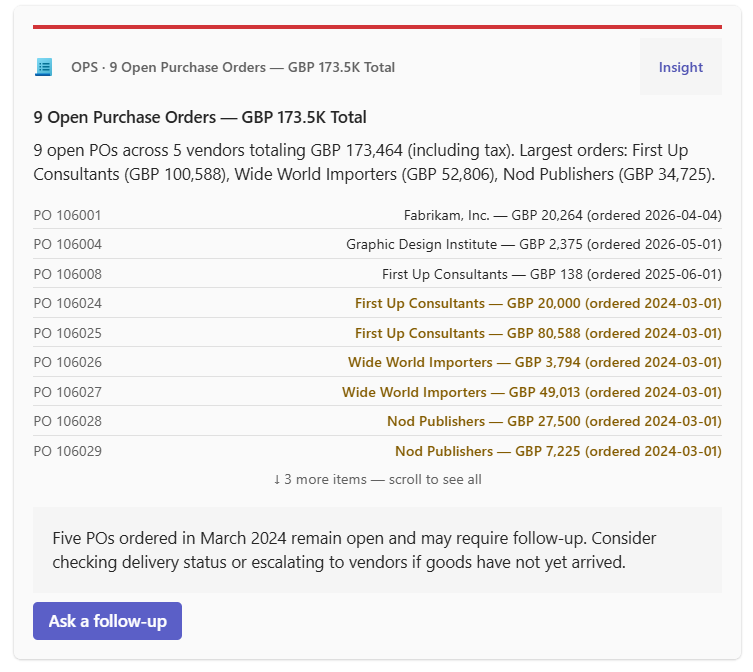Click the summary paragraph about 5 vendors
Image resolution: width=753 pixels, height=672 pixels.
[x=374, y=162]
